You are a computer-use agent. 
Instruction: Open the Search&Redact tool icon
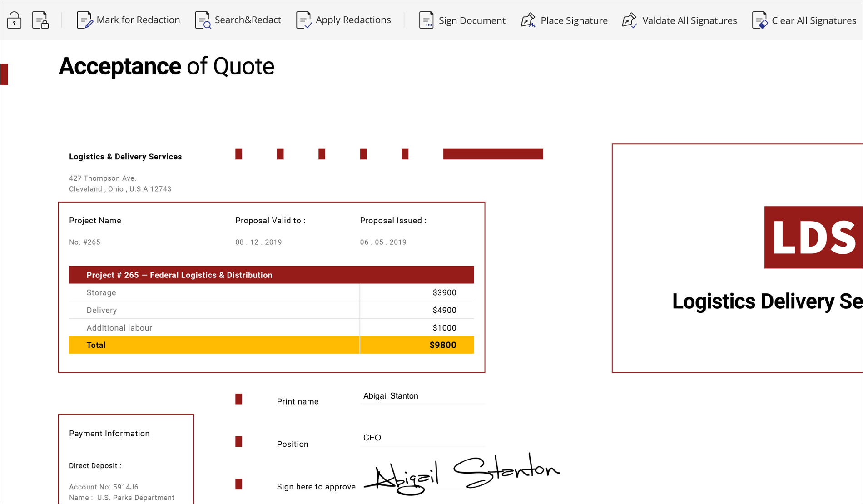click(203, 20)
